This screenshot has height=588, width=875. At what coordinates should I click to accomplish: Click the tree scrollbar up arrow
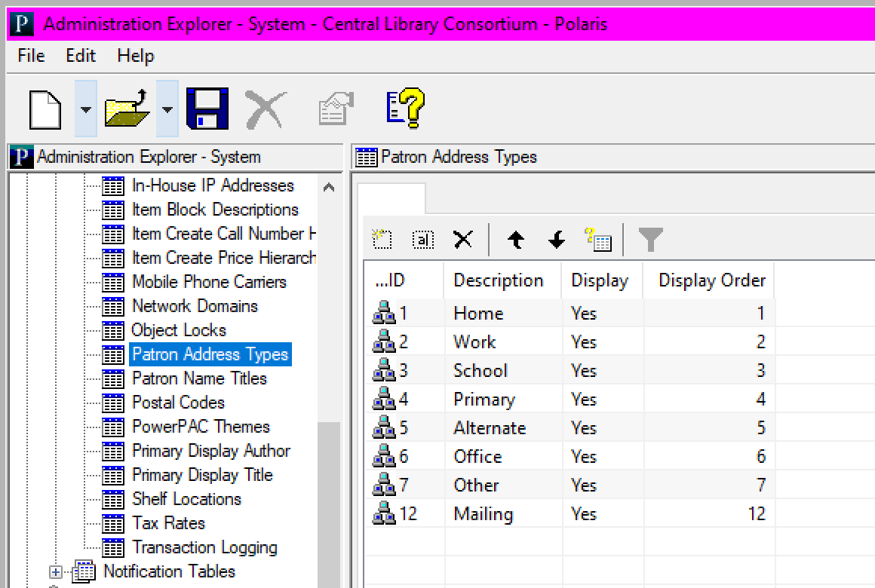tap(329, 187)
